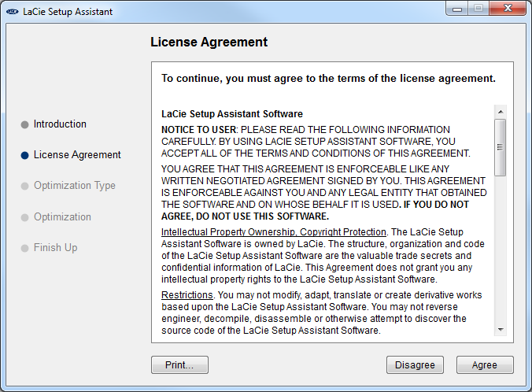Click the Intellectual Property Ownership underlined heading
The image size is (532, 392).
tap(274, 231)
